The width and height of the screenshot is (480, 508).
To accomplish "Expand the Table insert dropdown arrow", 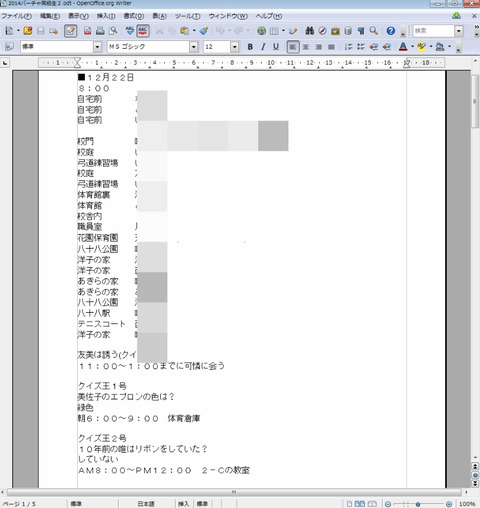I will coord(283,31).
